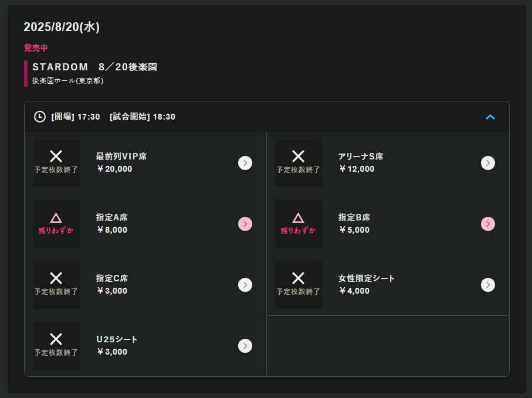Click the sold-out X tile for 最前列VIP席
532x398 pixels.
56,163
